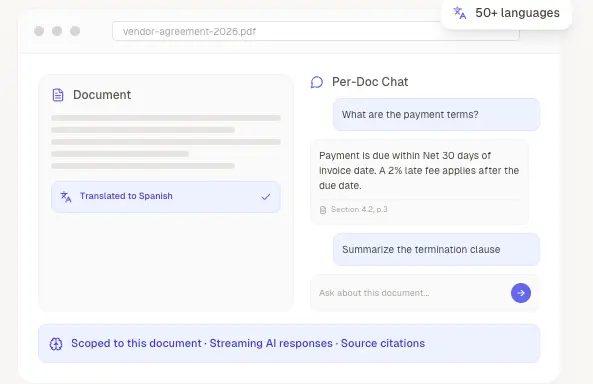Click Streaming AI responses text

point(271,343)
